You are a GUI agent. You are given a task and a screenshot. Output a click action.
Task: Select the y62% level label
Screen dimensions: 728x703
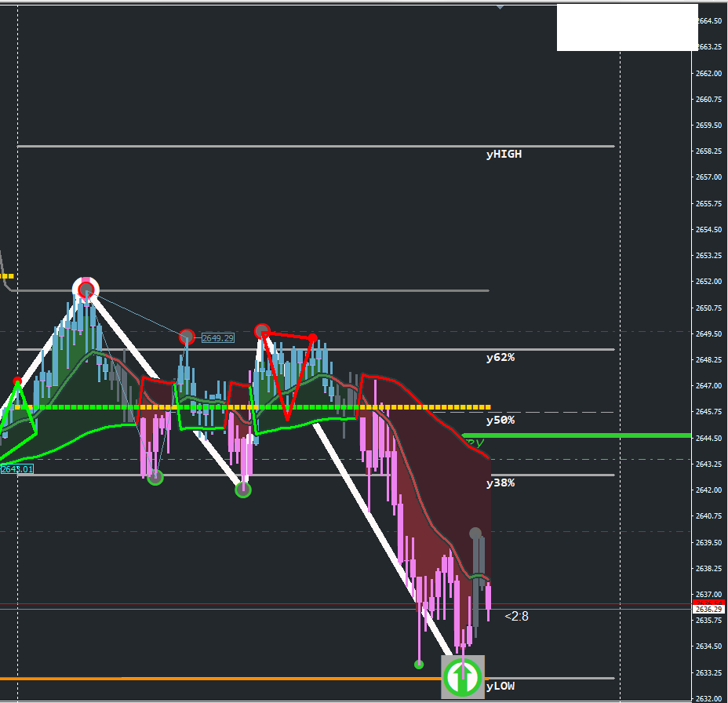click(500, 357)
